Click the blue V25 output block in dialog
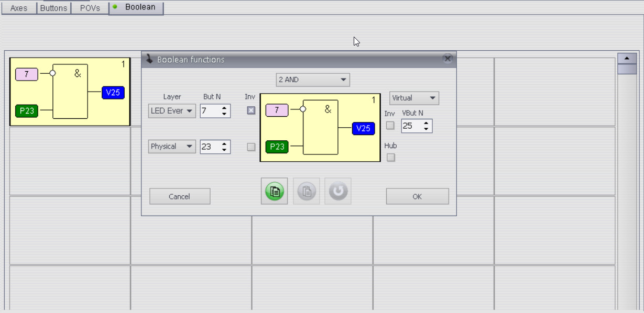Viewport: 644px width, 313px height. coord(363,128)
